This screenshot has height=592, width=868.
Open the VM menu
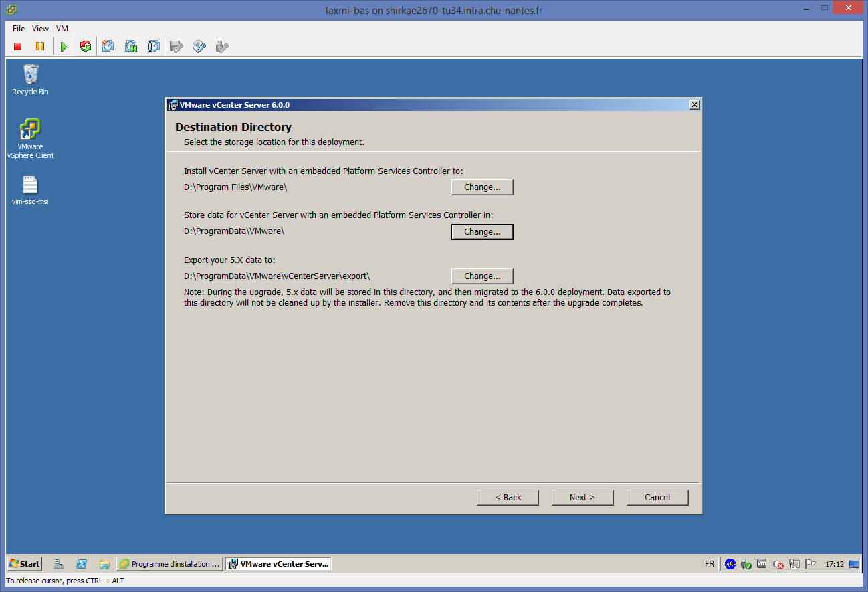pyautogui.click(x=62, y=29)
